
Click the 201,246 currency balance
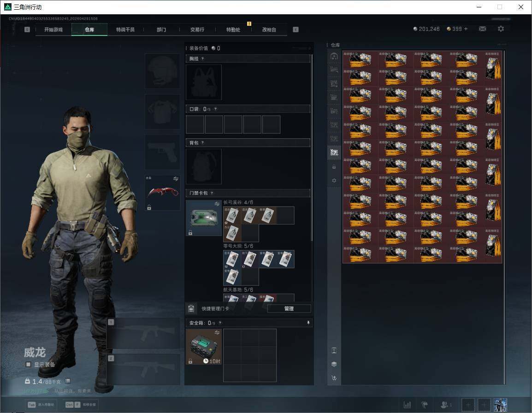click(426, 29)
